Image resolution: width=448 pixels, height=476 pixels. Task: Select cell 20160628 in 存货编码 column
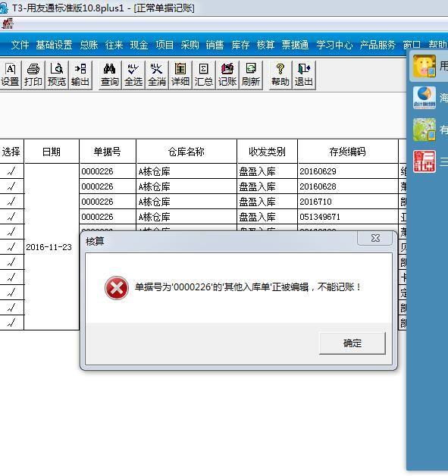coord(348,186)
